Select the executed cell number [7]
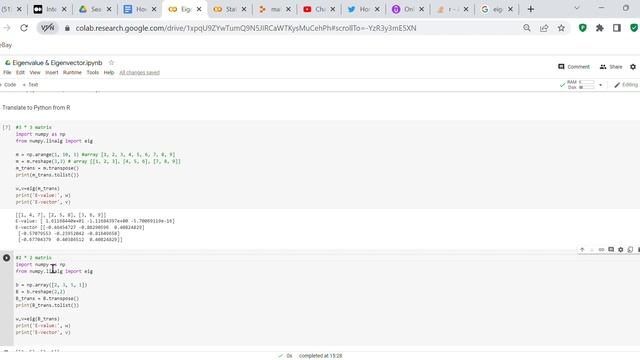Image resolution: width=640 pixels, height=360 pixels. point(6,127)
